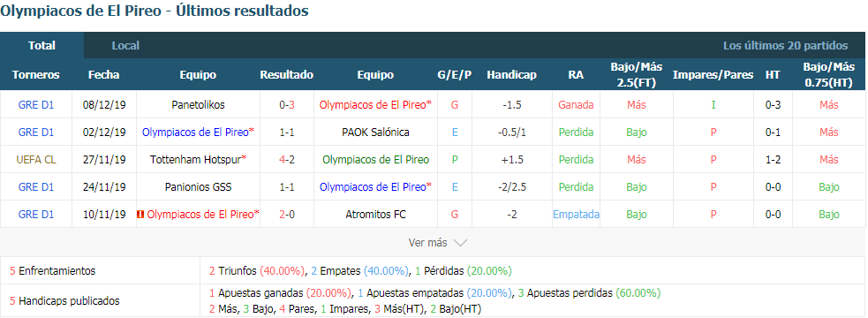Click Atromitos FC team name
This screenshot has width=868, height=318.
coord(375,215)
